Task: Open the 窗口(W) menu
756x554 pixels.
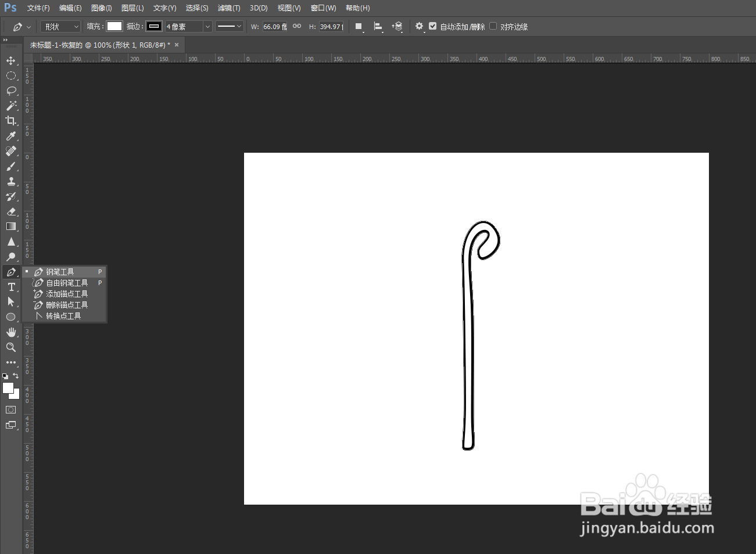Action: point(324,8)
